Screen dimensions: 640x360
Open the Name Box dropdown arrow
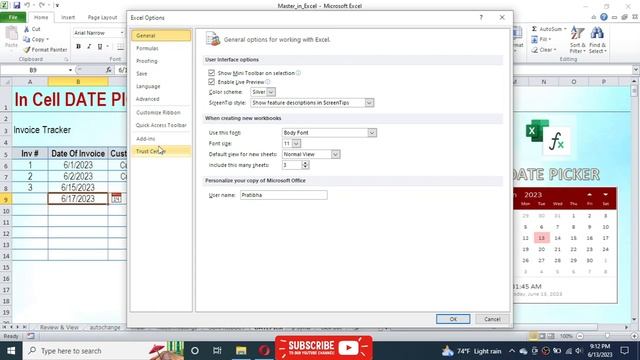click(70, 70)
